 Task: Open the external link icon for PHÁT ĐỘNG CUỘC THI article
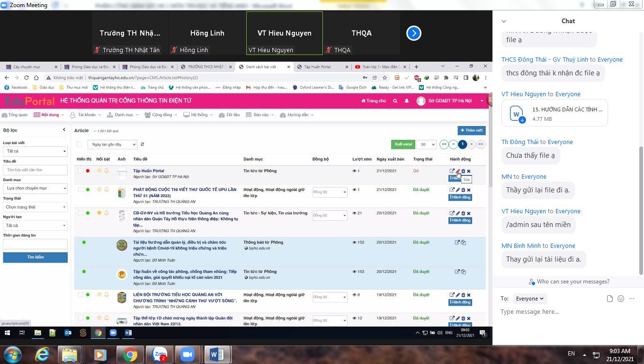452,190
